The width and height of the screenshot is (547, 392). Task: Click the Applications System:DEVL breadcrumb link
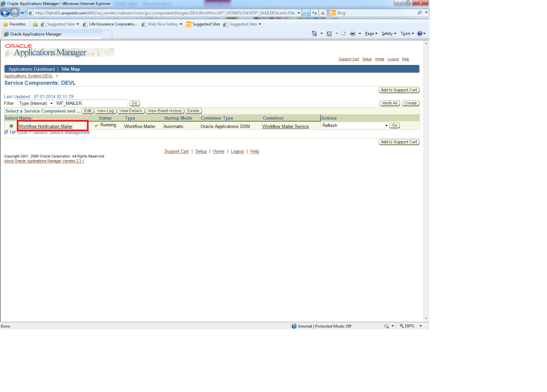(28, 76)
